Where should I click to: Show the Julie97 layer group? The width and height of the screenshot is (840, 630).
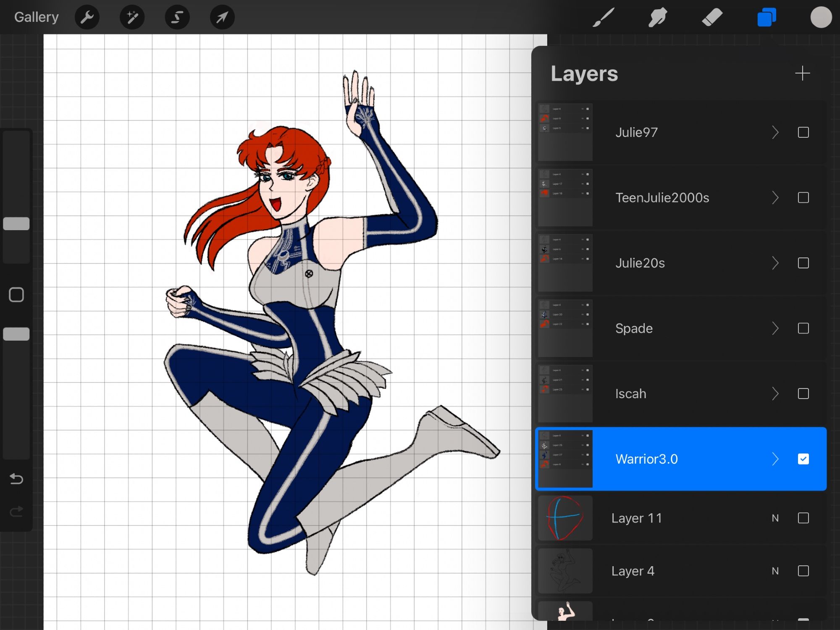tap(803, 132)
